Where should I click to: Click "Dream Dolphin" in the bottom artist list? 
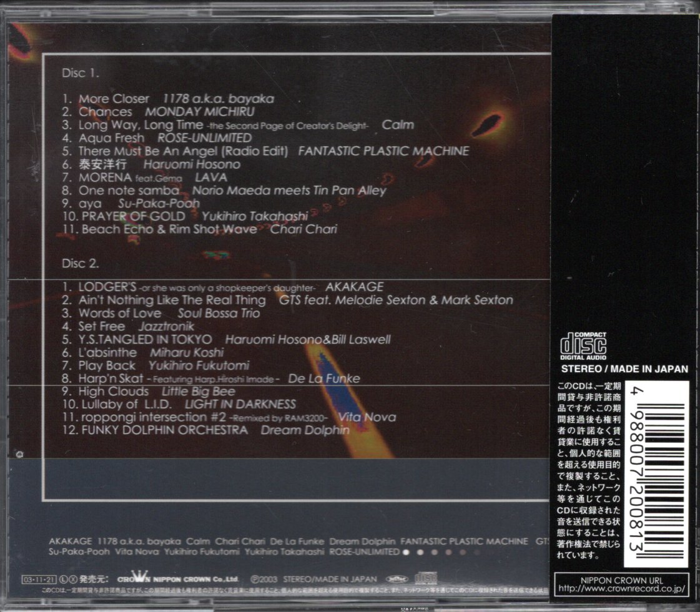(x=362, y=541)
